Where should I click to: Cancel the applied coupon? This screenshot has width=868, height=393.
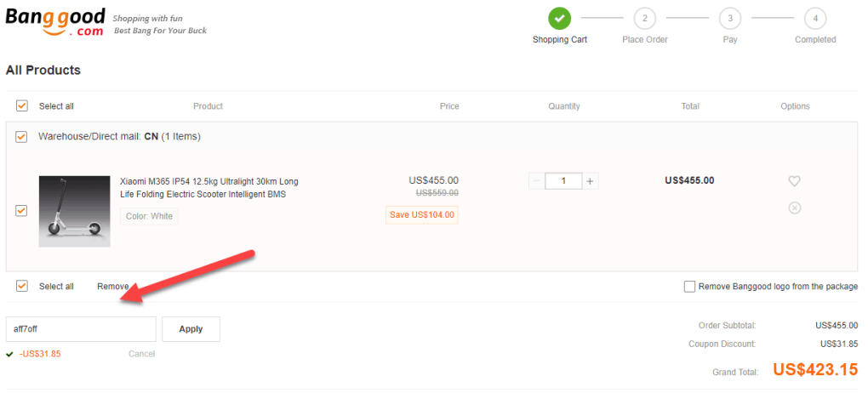(142, 354)
